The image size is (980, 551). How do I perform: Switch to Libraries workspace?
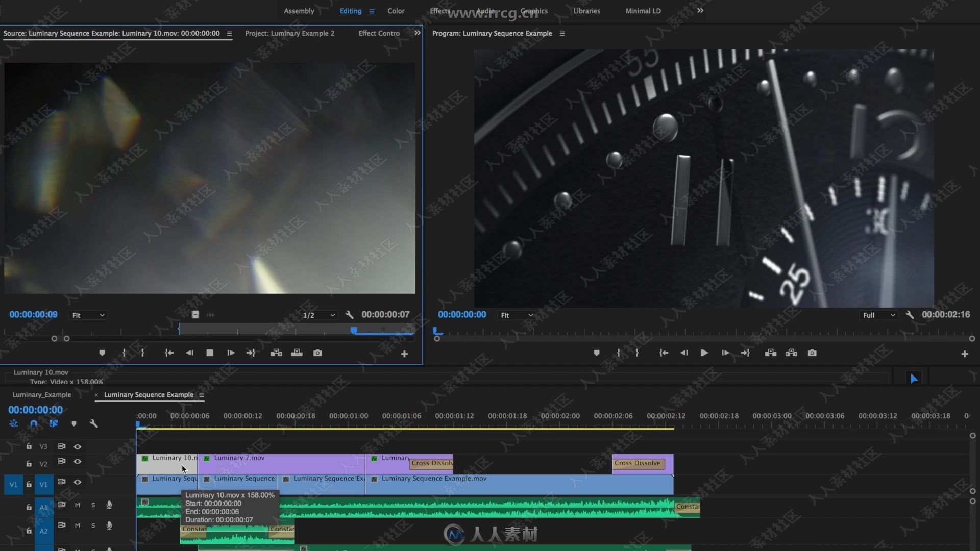click(x=586, y=11)
